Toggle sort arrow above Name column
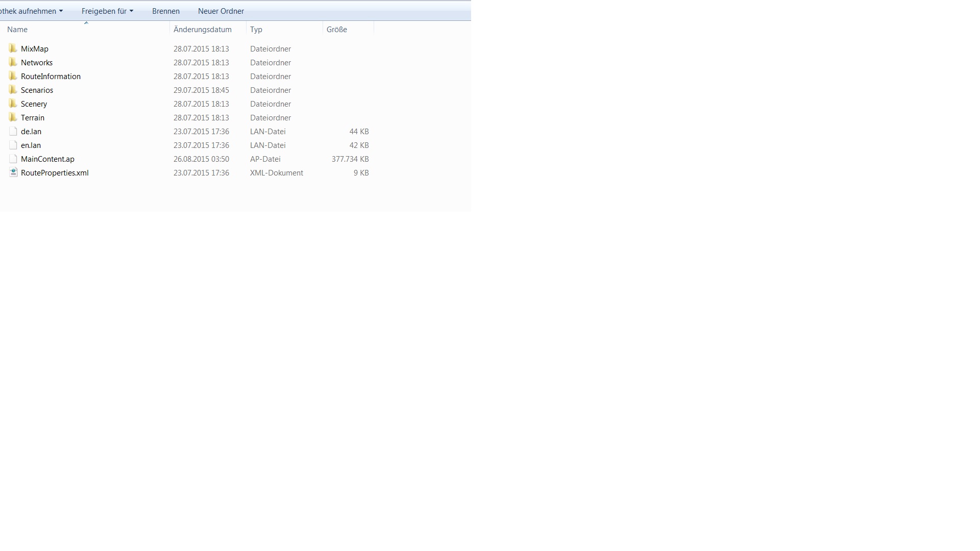The height and width of the screenshot is (551, 980). pyautogui.click(x=86, y=23)
